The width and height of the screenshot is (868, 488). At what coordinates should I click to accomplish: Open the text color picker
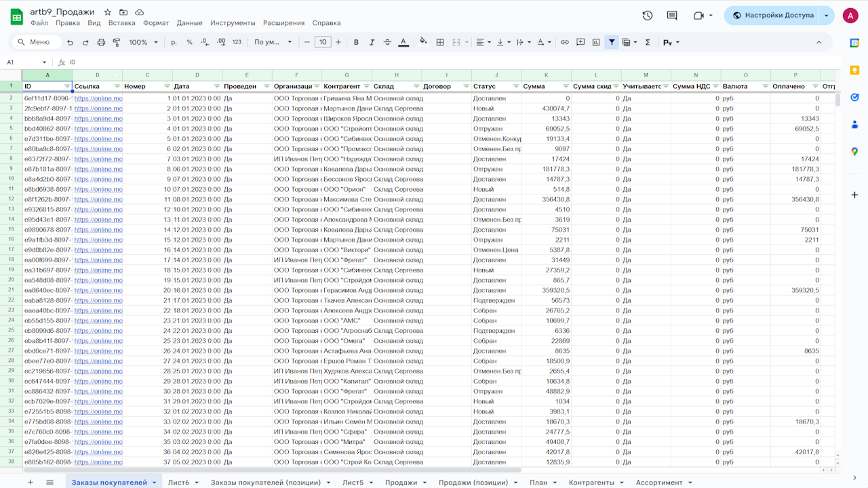point(403,42)
